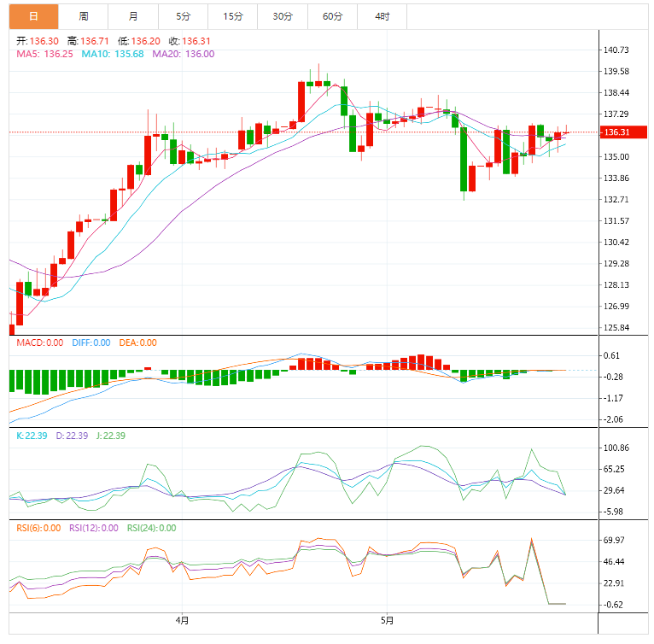Click the RSI(12): 0.00 label
Viewport: 654px width, 644px height.
94,529
